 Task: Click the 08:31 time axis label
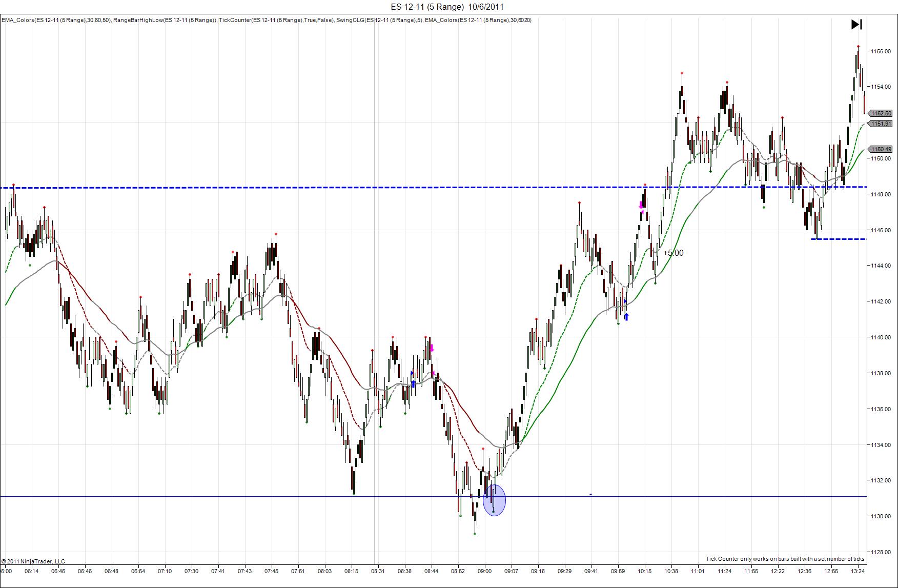click(x=378, y=571)
